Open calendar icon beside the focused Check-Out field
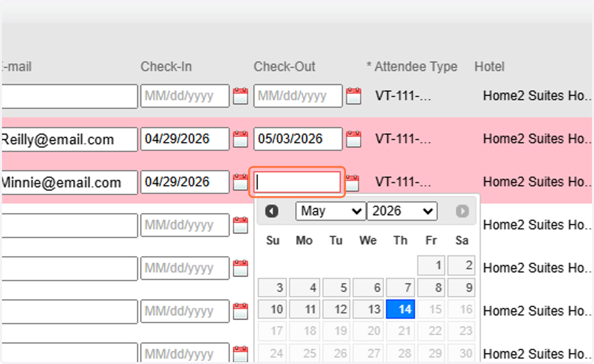Screen dimensions: 594x364 (x=352, y=182)
